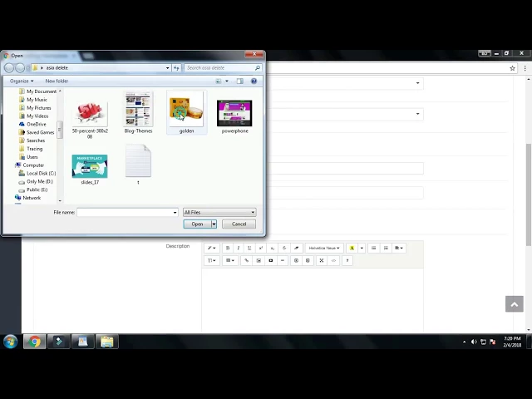This screenshot has width=532, height=399.
Task: Insert a picture via the editor image icon
Action: (x=259, y=260)
